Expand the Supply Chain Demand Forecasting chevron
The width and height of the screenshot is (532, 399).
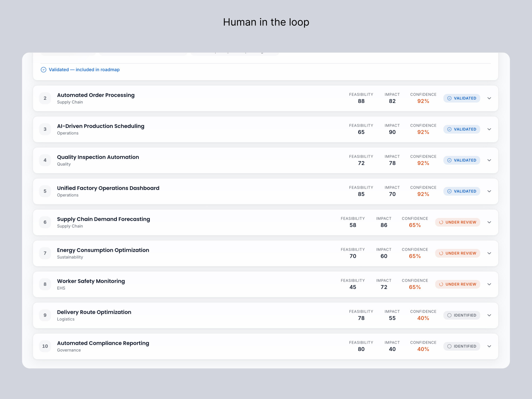pos(489,222)
